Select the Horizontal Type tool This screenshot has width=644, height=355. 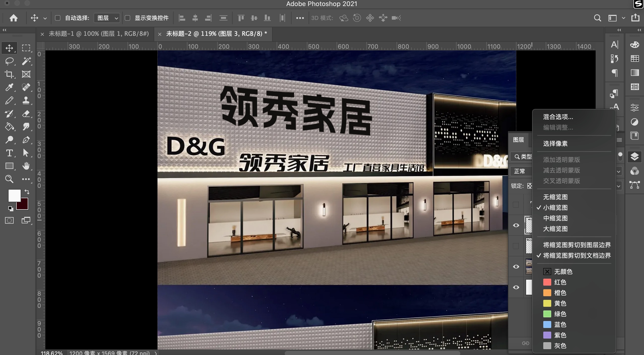[9, 153]
